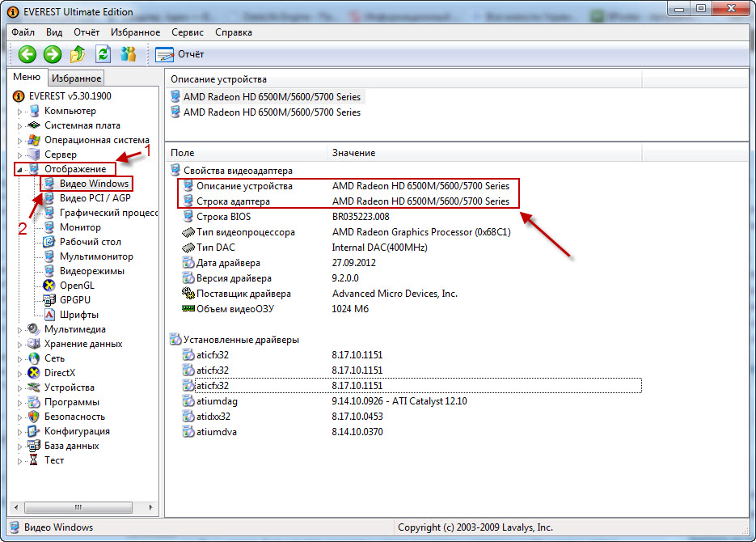Screen dimensions: 756x542
Task: Click the Описание устройства list header
Action: tap(403, 79)
